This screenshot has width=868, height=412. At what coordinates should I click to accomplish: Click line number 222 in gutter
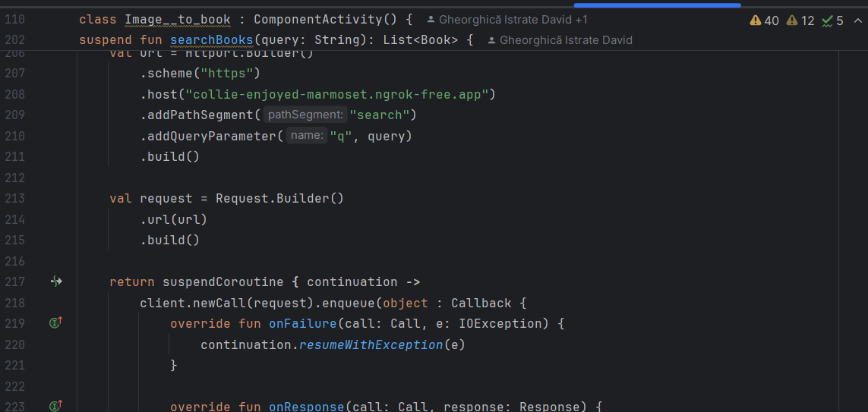pyautogui.click(x=15, y=386)
